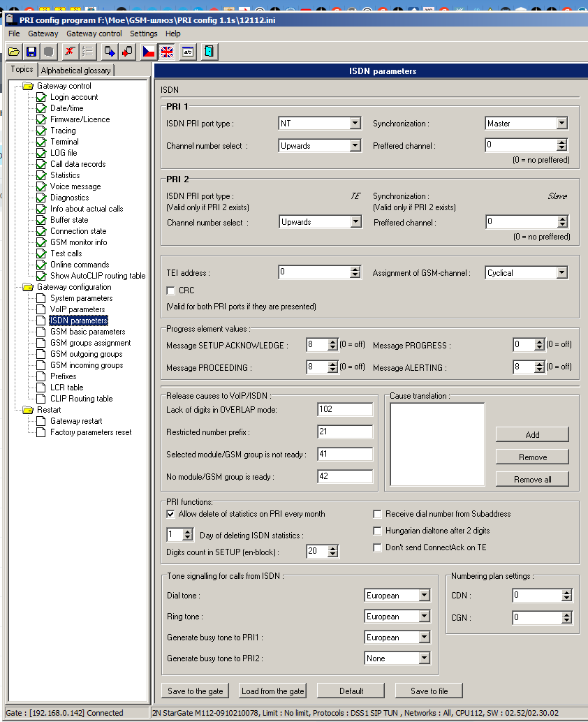Open the Gateway control menu
Viewport: 588px width, 722px height.
[94, 34]
